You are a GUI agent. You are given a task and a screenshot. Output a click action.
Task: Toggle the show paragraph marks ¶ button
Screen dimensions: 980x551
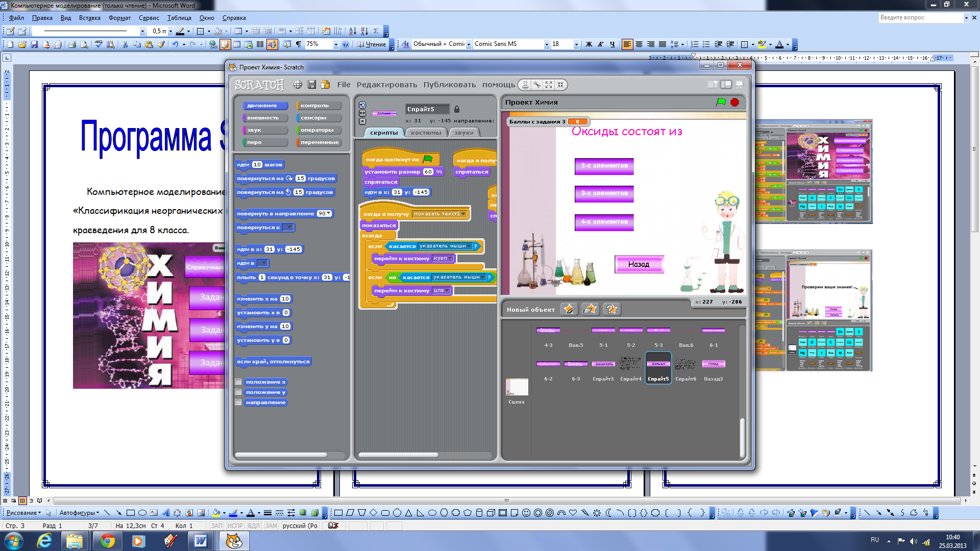click(x=299, y=44)
